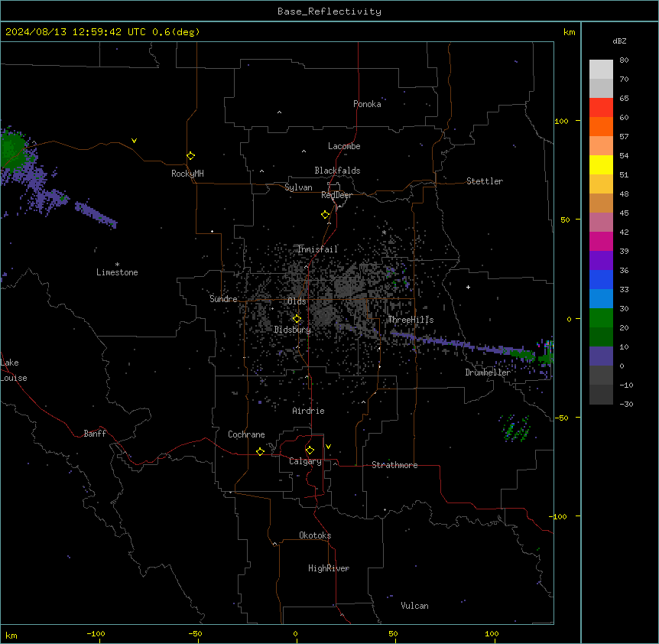Screen dimensions: 659x644
Task: Click the -50 tick on the bottom axis
Action: click(x=195, y=633)
